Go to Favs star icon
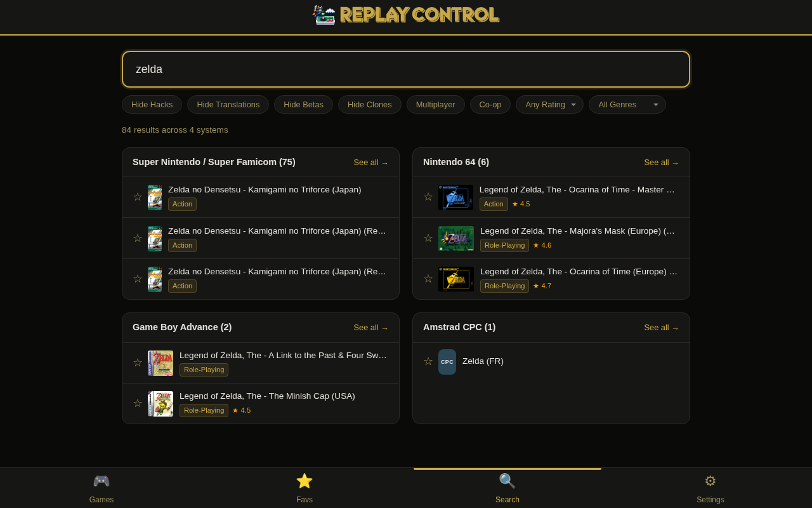 click(304, 481)
